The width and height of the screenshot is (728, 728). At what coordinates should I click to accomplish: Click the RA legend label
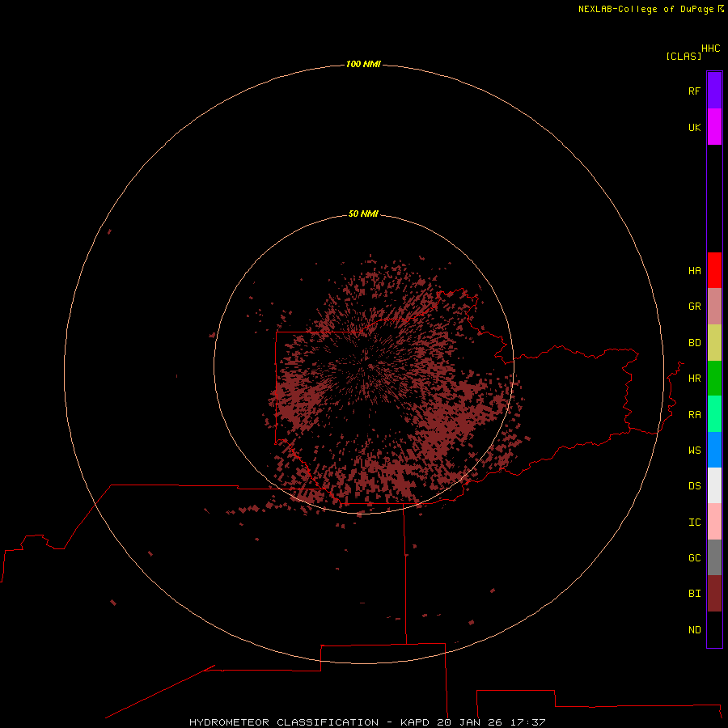pos(694,415)
